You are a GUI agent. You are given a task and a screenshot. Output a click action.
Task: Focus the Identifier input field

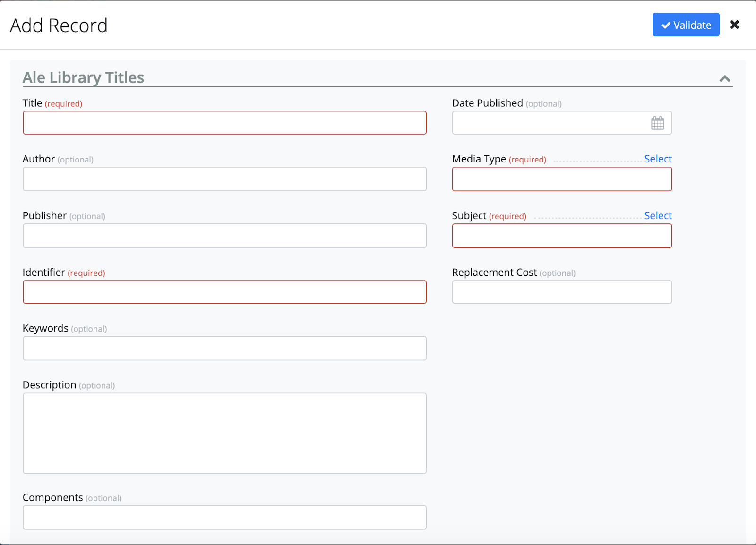tap(224, 292)
